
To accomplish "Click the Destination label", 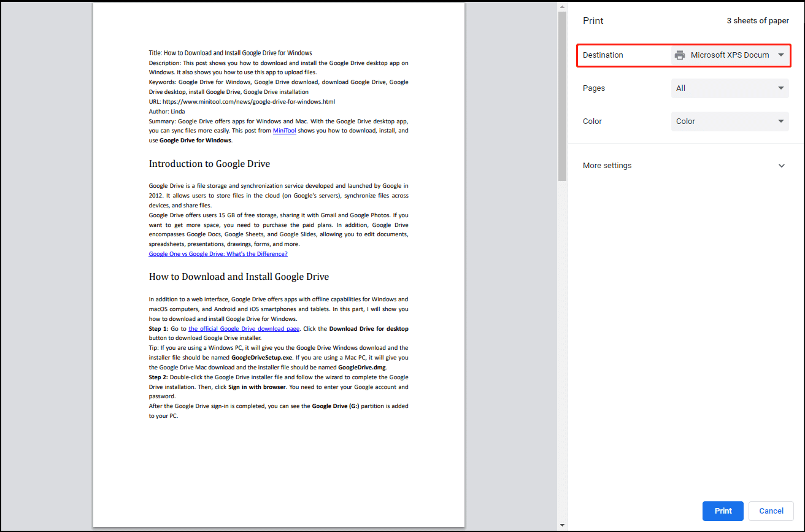I will pyautogui.click(x=603, y=55).
